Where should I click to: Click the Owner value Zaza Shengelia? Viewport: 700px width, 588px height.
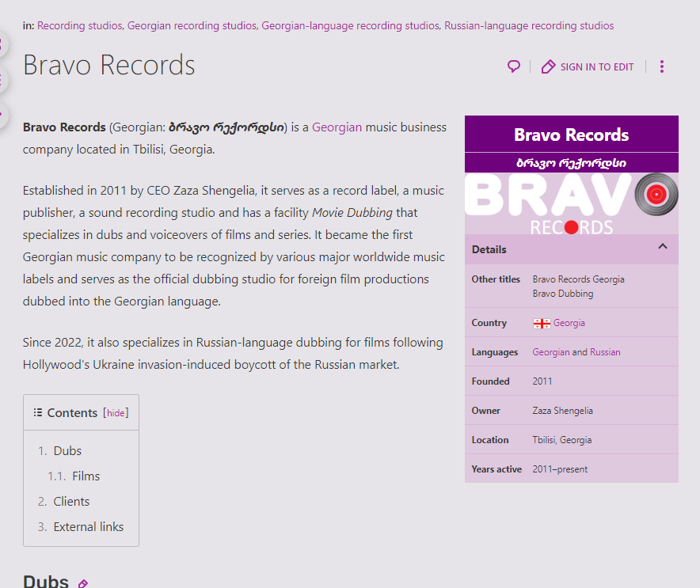(x=562, y=411)
